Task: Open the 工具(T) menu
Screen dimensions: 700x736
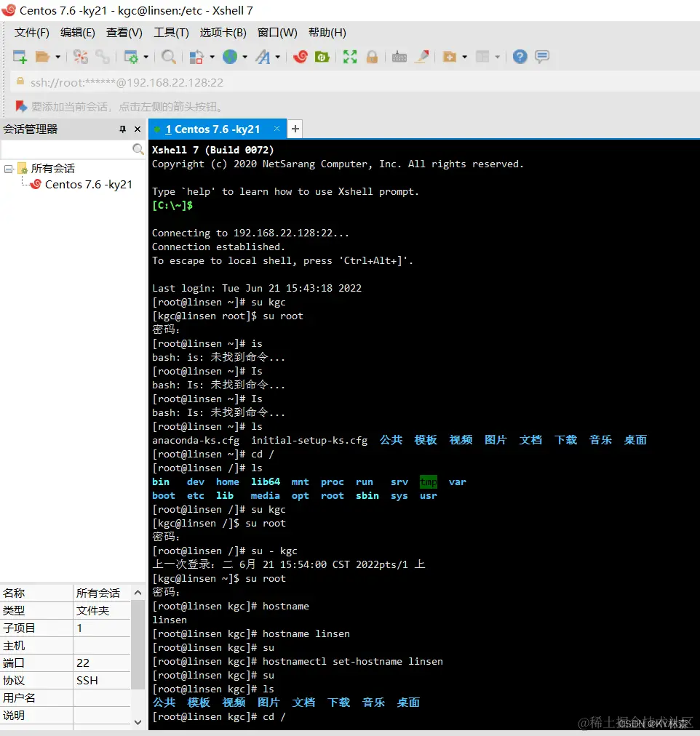Action: (171, 33)
